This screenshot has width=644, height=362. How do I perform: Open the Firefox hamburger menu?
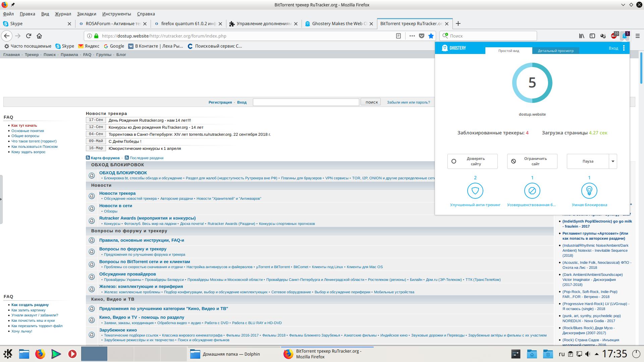638,36
